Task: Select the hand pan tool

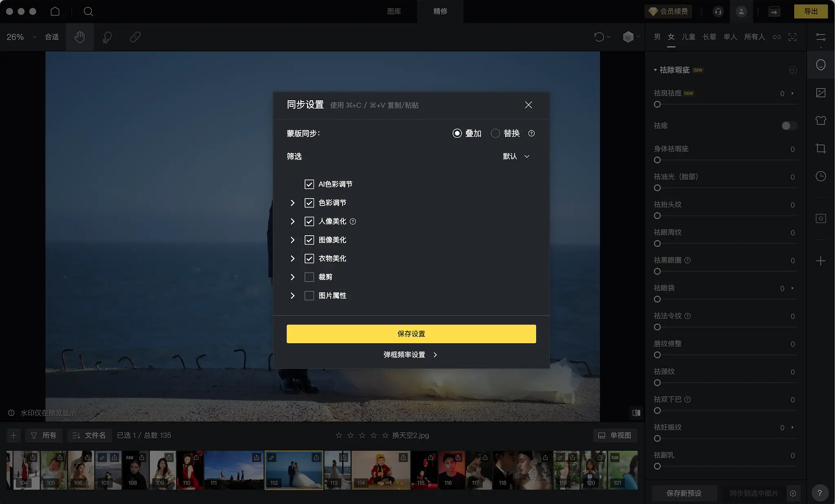Action: (x=80, y=37)
